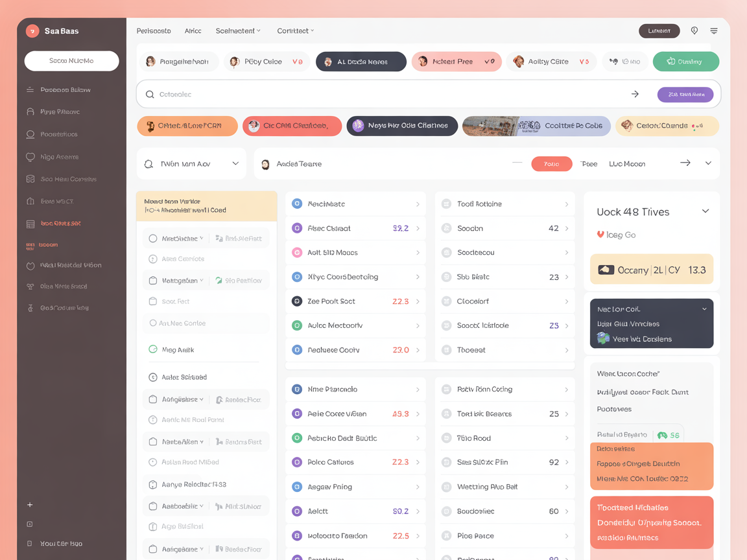
Task: Click the Youi Cör Iiqo sidebar icon
Action: point(30,543)
